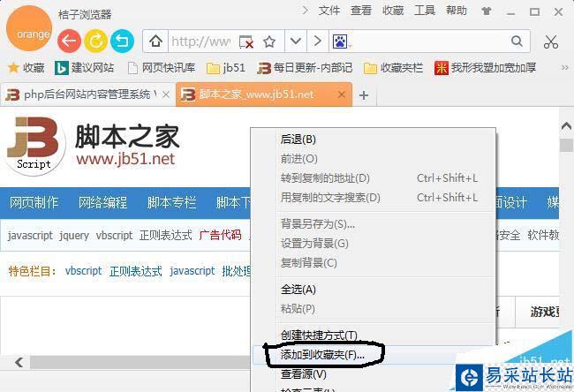The height and width of the screenshot is (392, 574).
Task: Click the skin shirt icon in title bar
Action: (x=487, y=11)
